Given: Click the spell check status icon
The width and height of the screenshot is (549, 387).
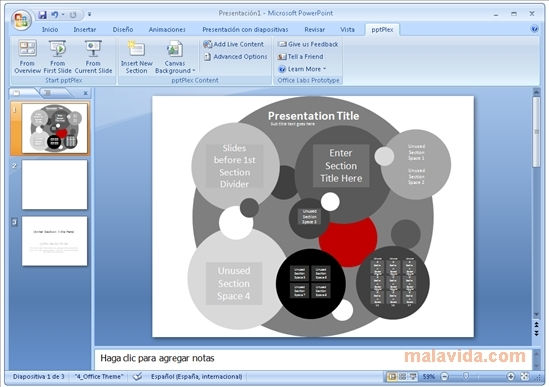Looking at the screenshot, I should [138, 377].
